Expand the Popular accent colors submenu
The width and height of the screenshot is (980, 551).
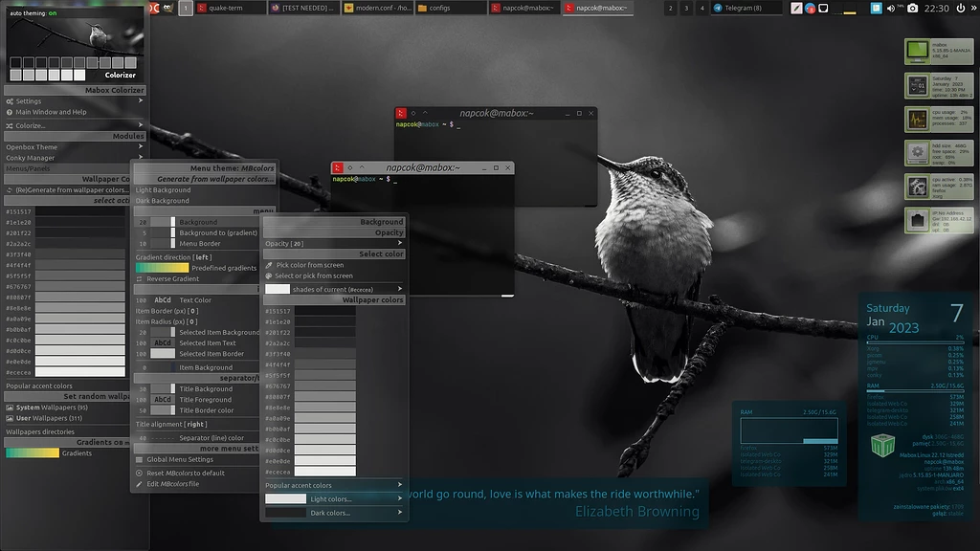click(x=301, y=484)
